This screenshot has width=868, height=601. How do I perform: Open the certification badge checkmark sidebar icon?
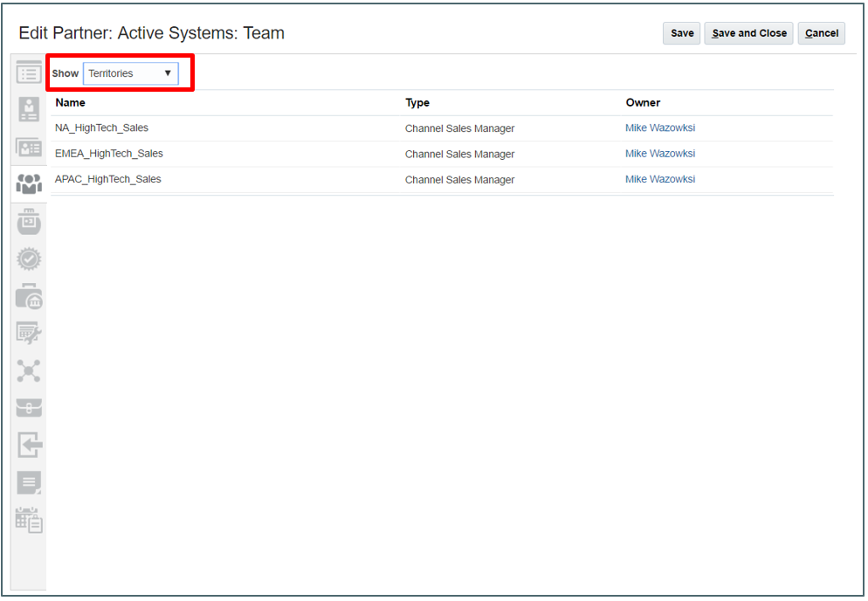point(29,259)
